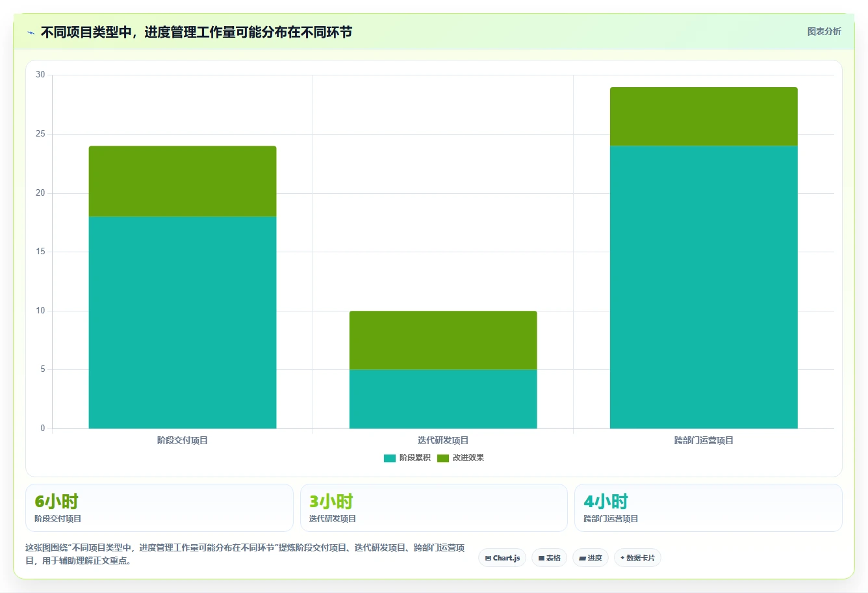Click the y-axis value 30

point(40,75)
